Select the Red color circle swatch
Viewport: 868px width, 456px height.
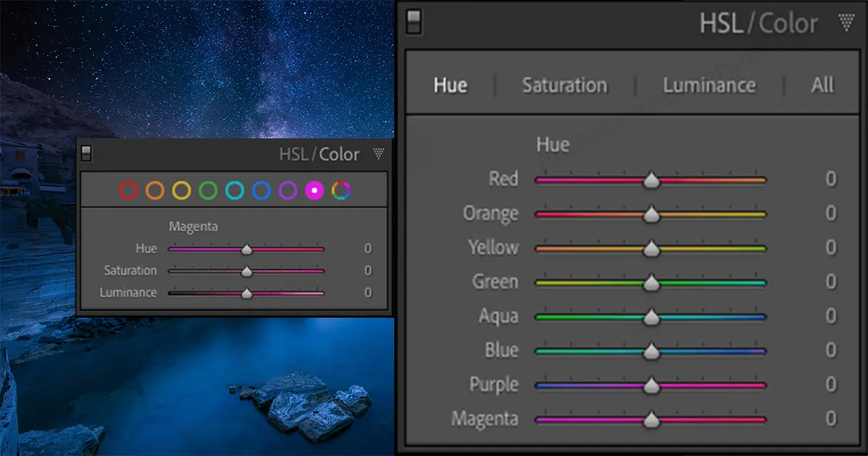point(129,190)
